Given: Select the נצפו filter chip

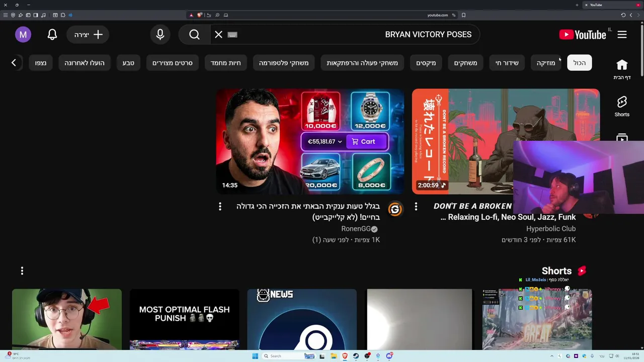Looking at the screenshot, I should point(41,63).
